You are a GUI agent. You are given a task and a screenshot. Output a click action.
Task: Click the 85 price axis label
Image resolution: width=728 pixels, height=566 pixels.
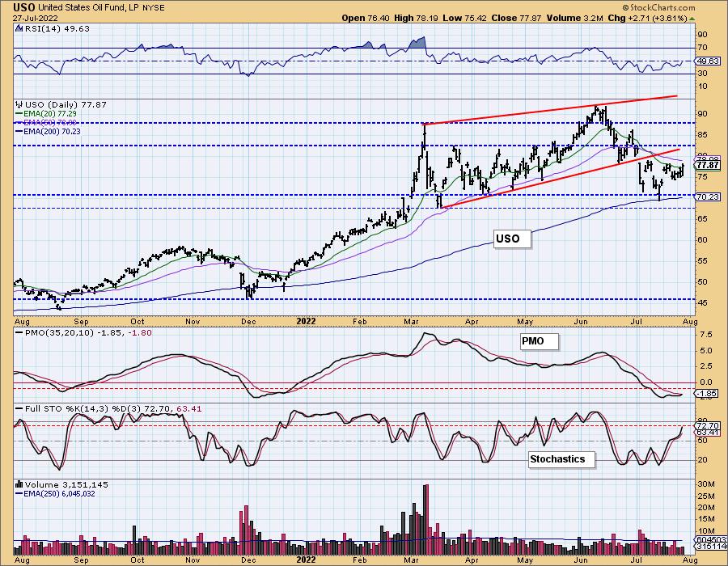[702, 135]
